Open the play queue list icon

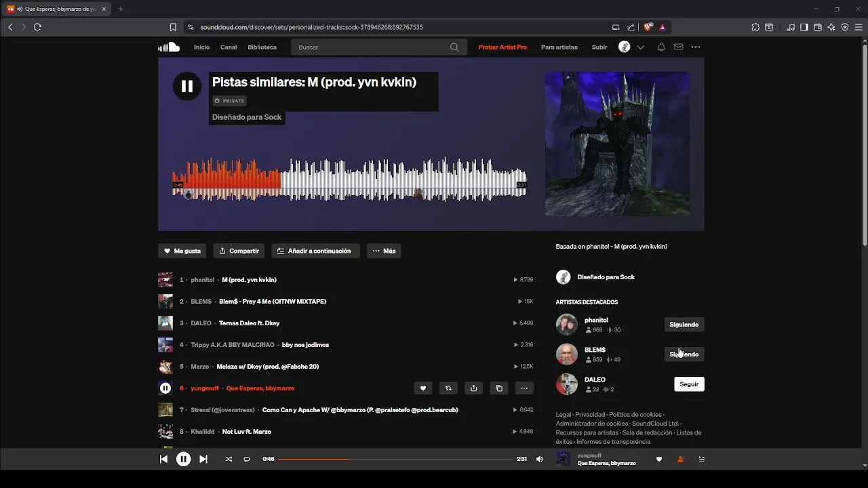coord(702,459)
